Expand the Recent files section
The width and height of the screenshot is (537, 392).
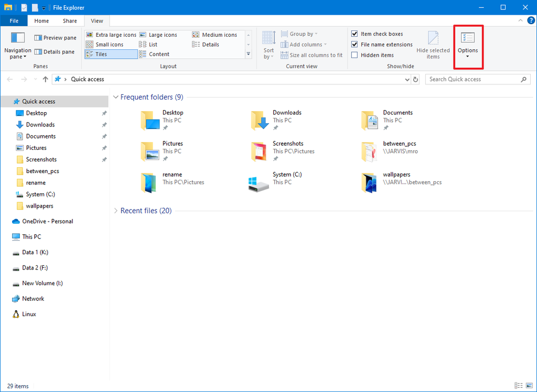(x=115, y=210)
